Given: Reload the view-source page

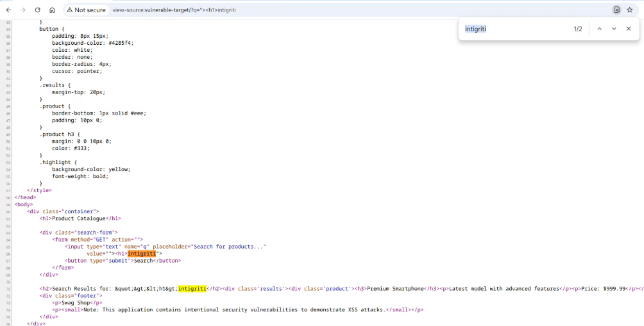Looking at the screenshot, I should click(37, 10).
